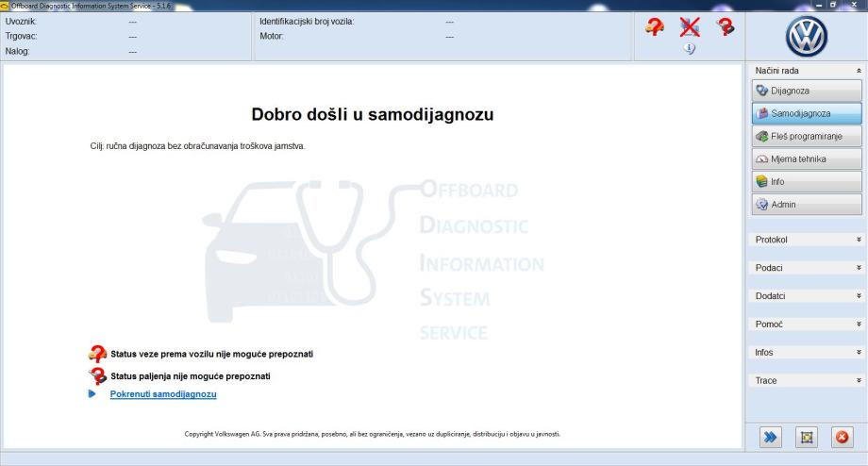The image size is (868, 466).
Task: Expand the Dodatci section
Action: pos(859,296)
